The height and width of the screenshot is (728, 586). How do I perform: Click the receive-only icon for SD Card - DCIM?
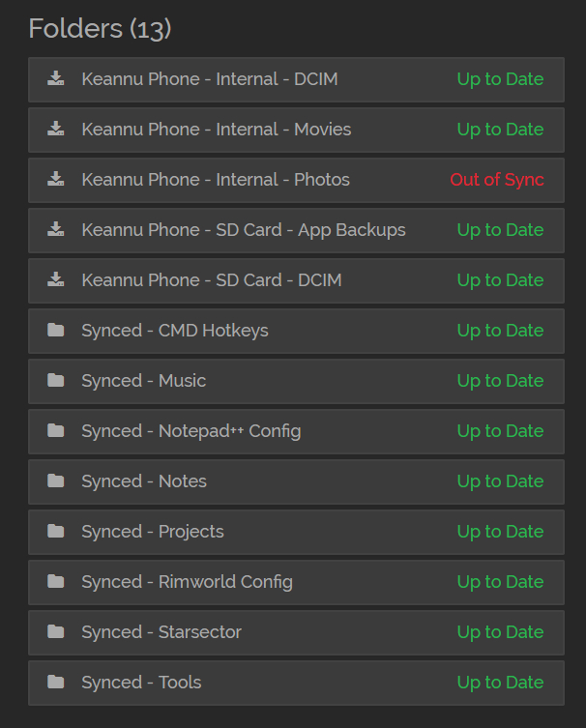[x=56, y=280]
